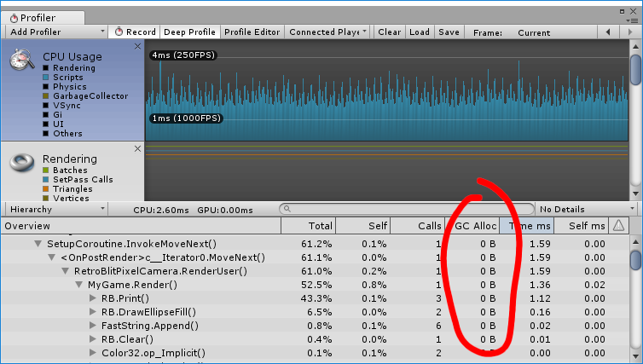
Task: Toggle the VSync color box
Action: pos(45,106)
